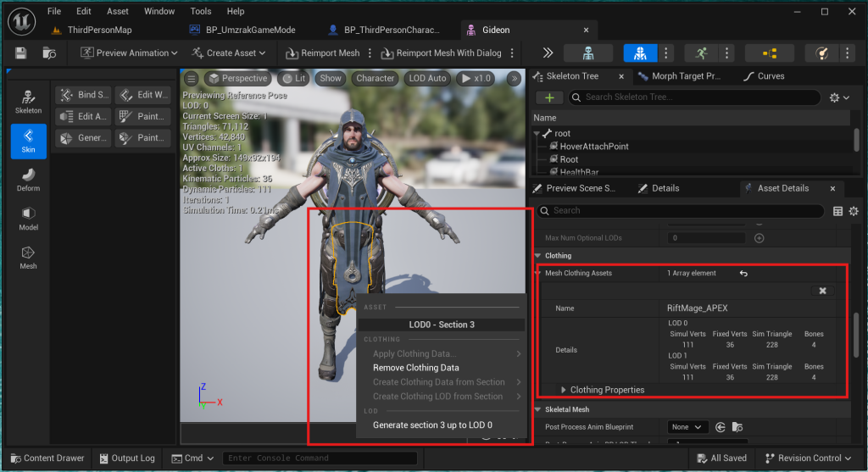Viewport: 868px width, 472px height.
Task: Expand hidden viewport toolbar items chevron
Action: tap(515, 79)
